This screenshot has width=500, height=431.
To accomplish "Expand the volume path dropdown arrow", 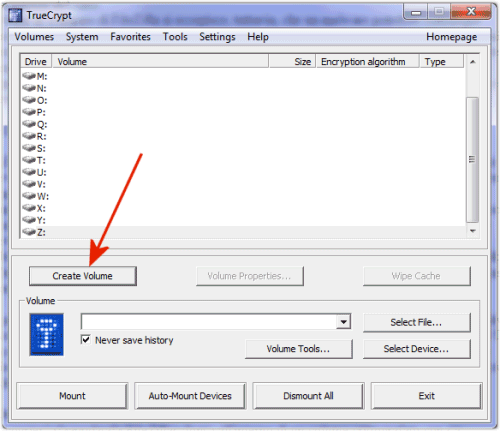I will coord(343,322).
